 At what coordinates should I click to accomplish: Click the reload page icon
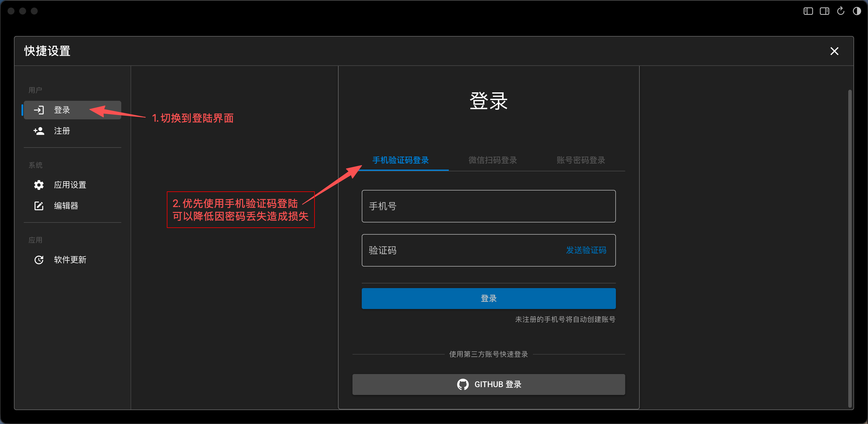click(841, 11)
